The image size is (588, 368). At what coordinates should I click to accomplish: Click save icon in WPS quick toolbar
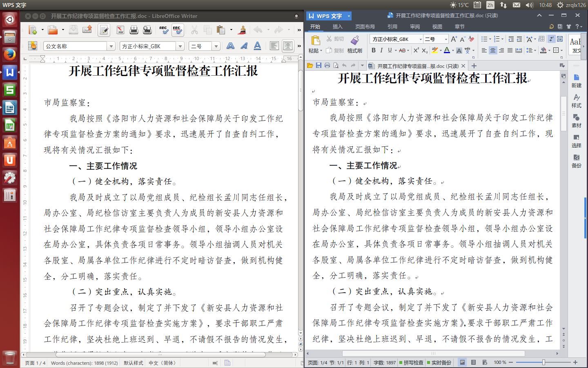[x=318, y=65]
